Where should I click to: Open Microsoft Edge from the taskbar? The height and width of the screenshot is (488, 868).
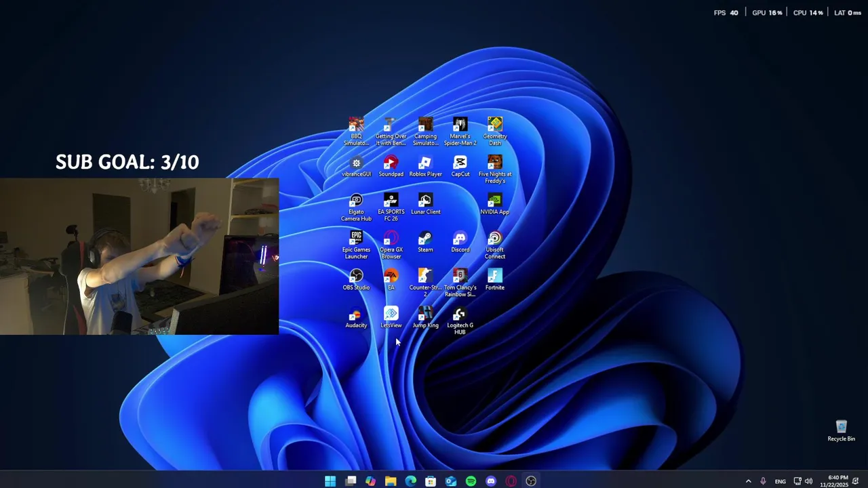click(x=410, y=481)
